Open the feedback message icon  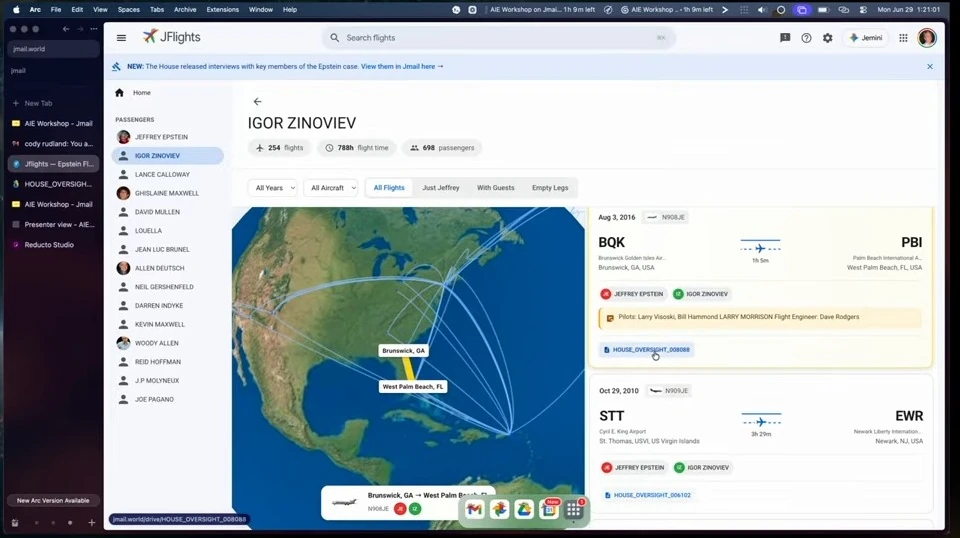point(785,38)
